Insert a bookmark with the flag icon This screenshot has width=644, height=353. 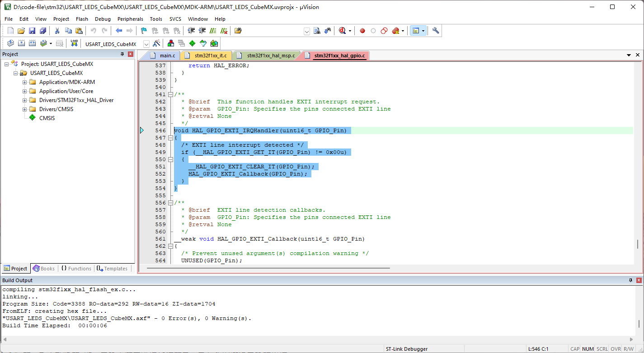point(144,31)
